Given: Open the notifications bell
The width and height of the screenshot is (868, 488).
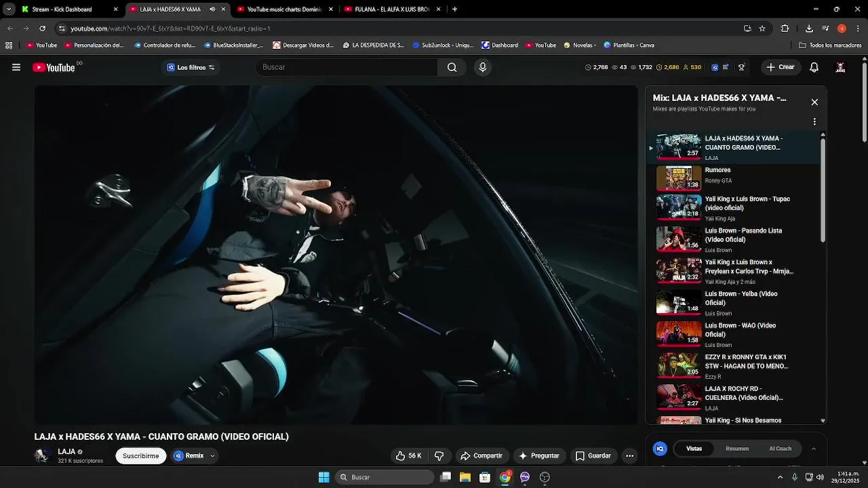Looking at the screenshot, I should 814,67.
